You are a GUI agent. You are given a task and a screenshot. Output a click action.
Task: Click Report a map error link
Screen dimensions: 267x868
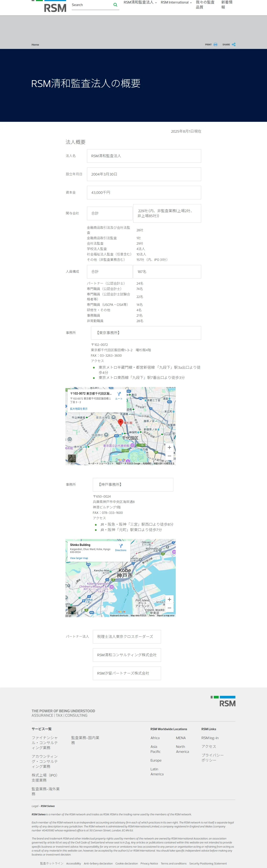(166, 615)
